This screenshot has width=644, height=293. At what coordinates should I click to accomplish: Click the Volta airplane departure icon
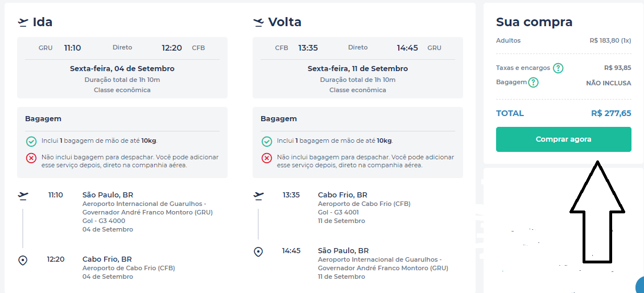point(258,22)
